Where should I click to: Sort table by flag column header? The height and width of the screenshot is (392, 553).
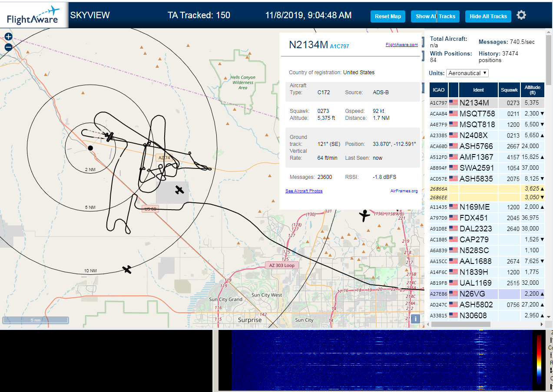click(x=454, y=90)
